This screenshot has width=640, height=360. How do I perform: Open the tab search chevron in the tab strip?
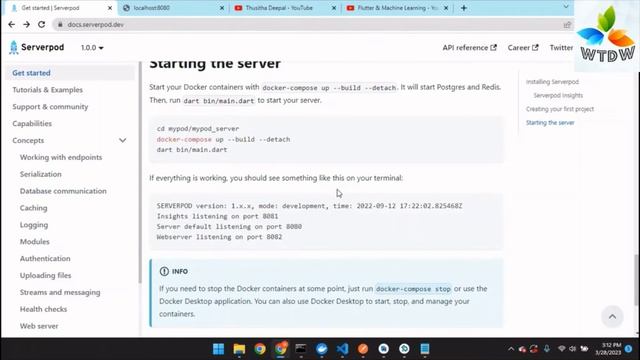click(x=566, y=7)
